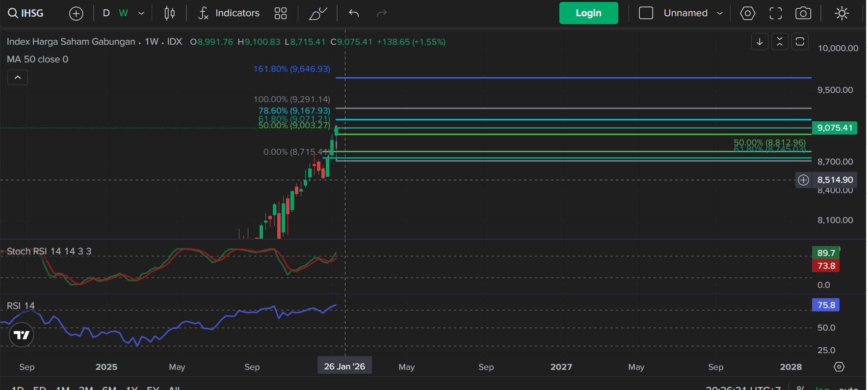The image size is (868, 390).
Task: Open the Unnamed layout dropdown
Action: (x=693, y=13)
